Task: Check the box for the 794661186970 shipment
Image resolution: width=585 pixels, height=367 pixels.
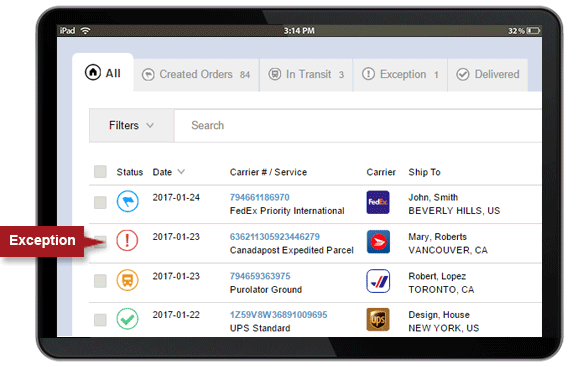Action: 100,203
